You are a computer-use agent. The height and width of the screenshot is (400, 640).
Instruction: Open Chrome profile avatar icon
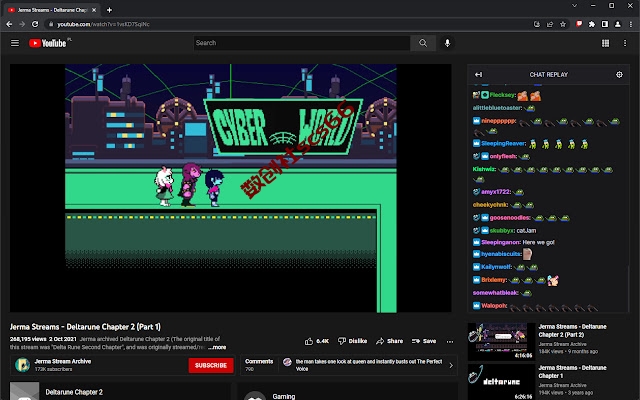click(618, 24)
